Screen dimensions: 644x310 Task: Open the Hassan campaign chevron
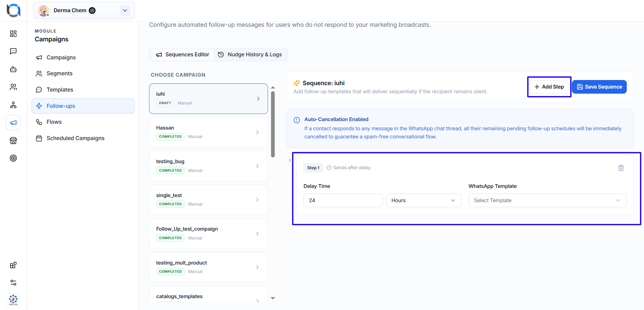click(257, 132)
